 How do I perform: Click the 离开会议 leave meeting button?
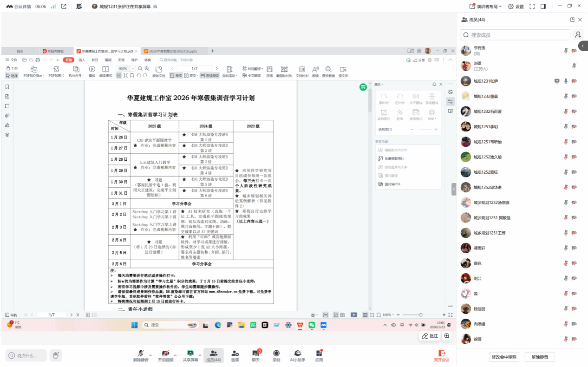[x=442, y=355]
